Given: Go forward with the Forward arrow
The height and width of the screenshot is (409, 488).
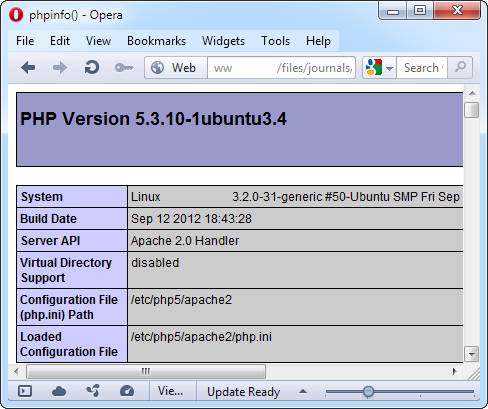Looking at the screenshot, I should [60, 68].
